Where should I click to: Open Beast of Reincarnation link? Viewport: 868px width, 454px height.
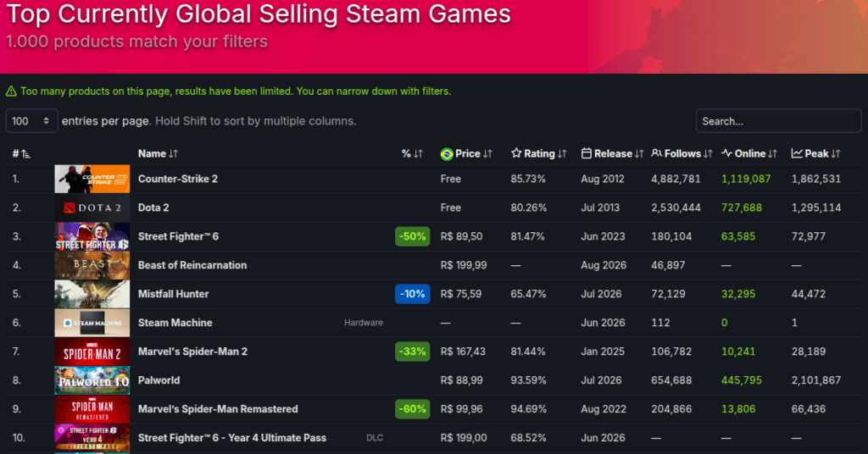pos(192,265)
